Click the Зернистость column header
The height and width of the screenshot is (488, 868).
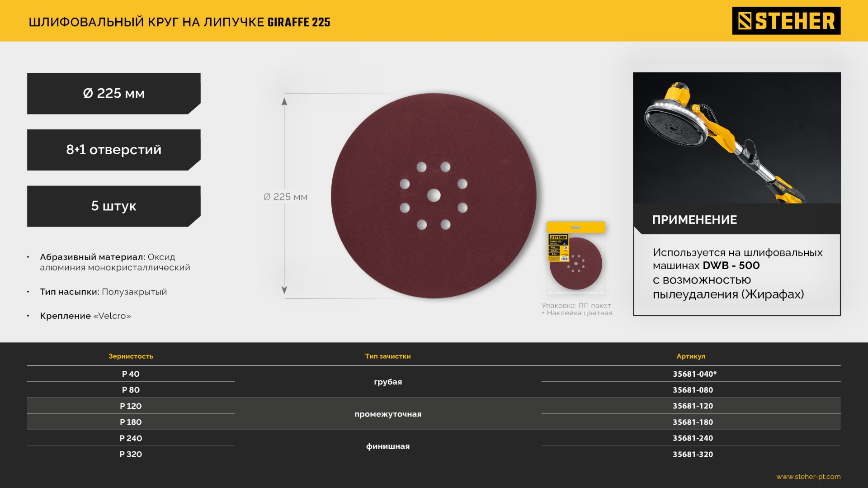coord(131,356)
